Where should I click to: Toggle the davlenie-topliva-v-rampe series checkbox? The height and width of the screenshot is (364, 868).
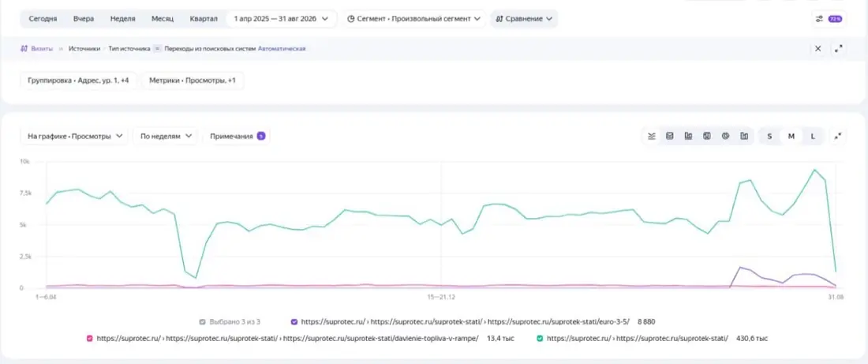(x=89, y=338)
